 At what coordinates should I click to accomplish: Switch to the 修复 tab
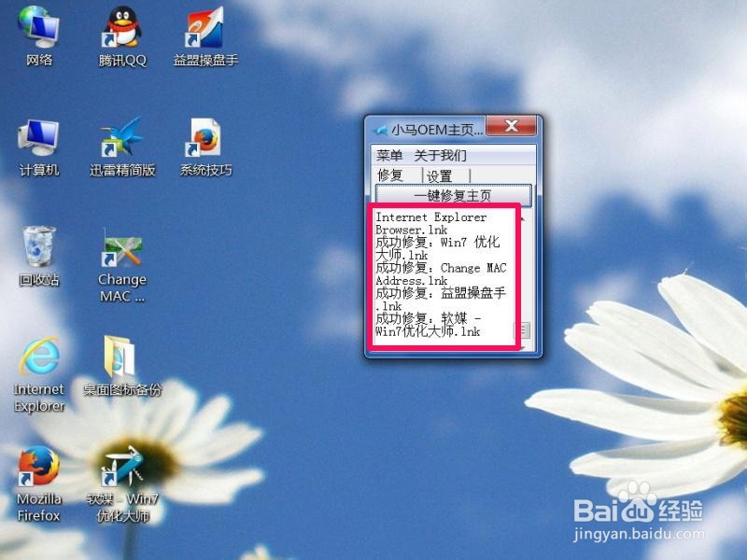click(390, 175)
